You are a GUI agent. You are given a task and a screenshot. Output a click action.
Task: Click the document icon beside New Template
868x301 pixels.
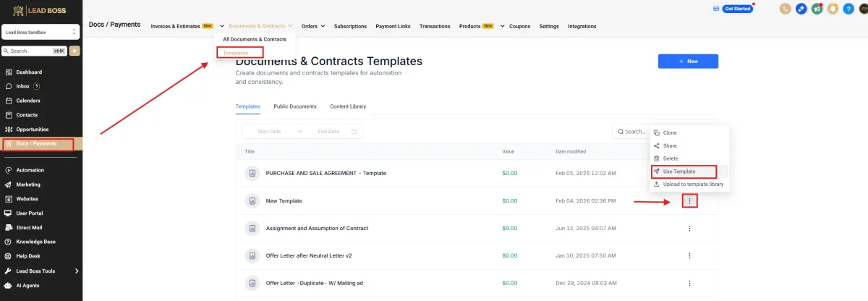252,200
